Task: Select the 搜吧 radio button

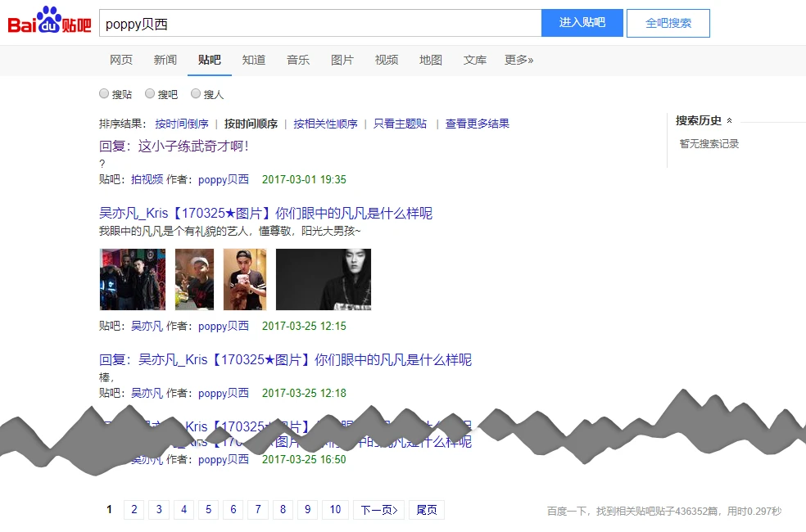Action: click(x=150, y=94)
